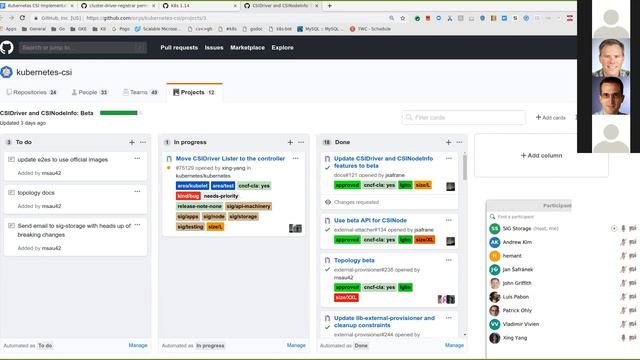
Task: Add a card to the In progress column
Action: point(290,142)
